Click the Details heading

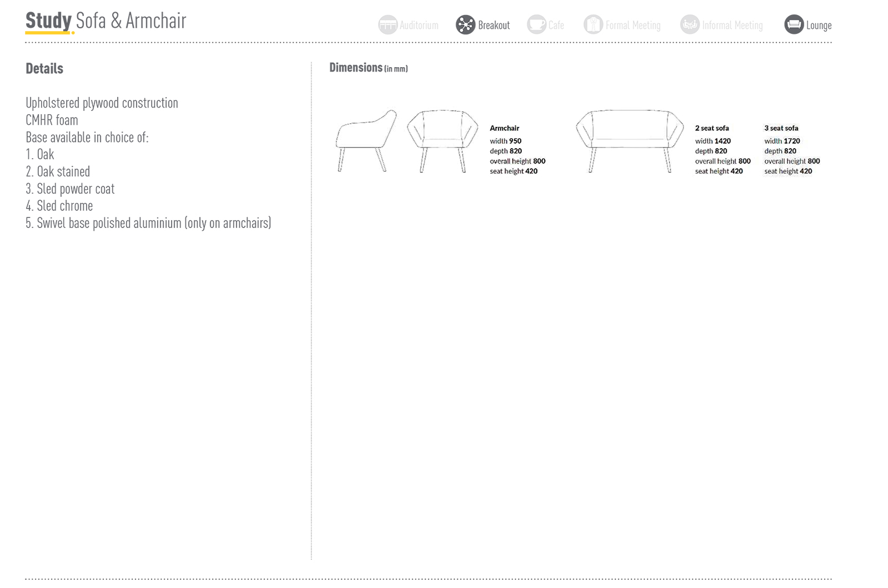[44, 69]
